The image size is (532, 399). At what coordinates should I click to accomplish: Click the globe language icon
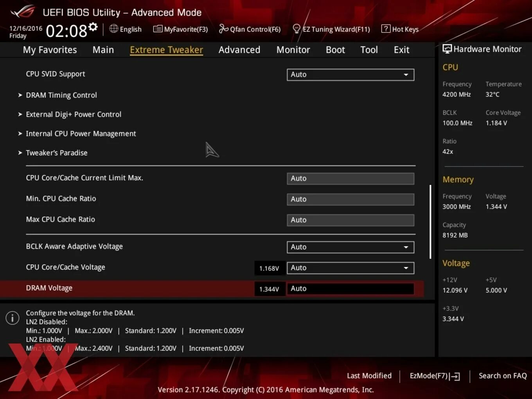(113, 29)
